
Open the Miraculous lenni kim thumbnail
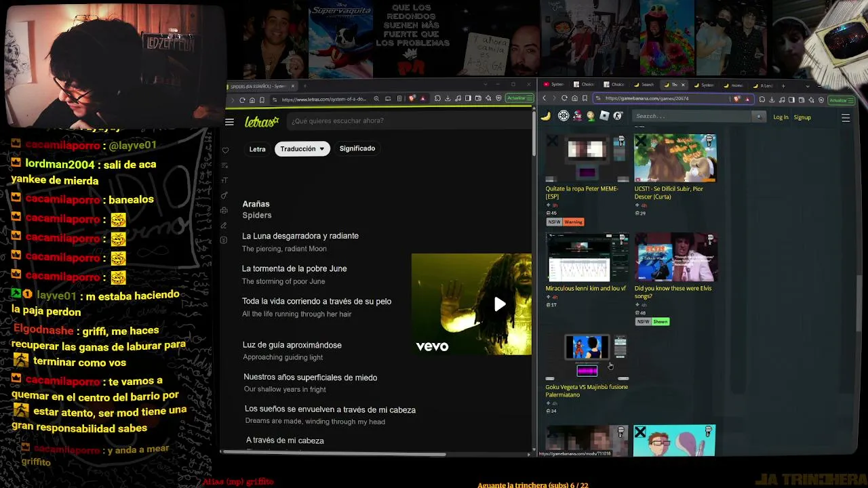pyautogui.click(x=587, y=258)
